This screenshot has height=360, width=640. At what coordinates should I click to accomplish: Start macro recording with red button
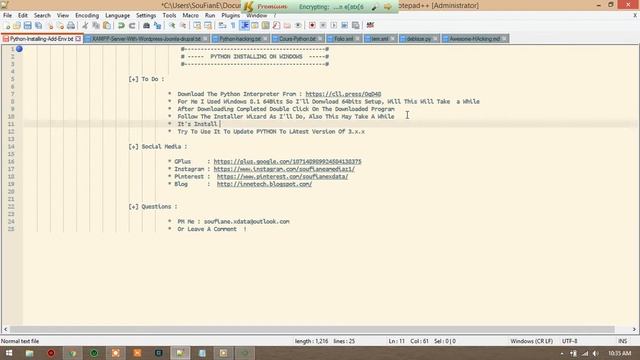point(312,25)
